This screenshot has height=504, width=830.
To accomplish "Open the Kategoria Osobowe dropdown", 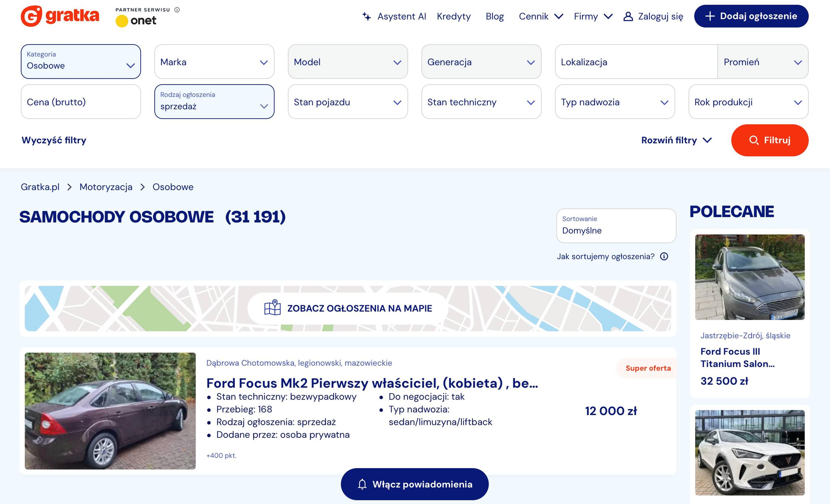I will tap(81, 62).
